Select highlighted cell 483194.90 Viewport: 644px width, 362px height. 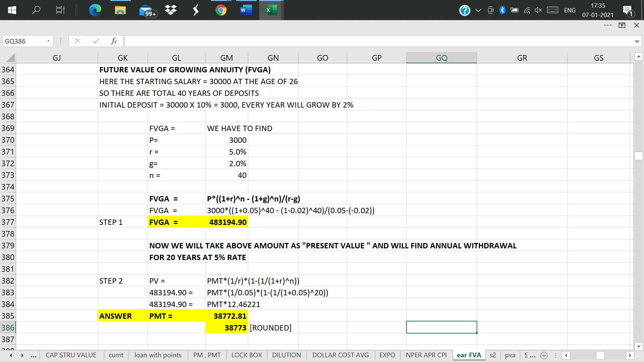point(226,222)
